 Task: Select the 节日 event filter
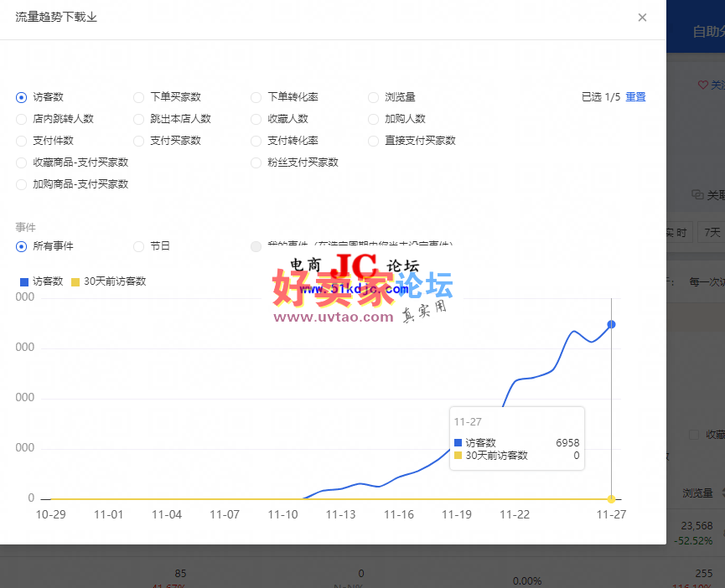coord(139,246)
